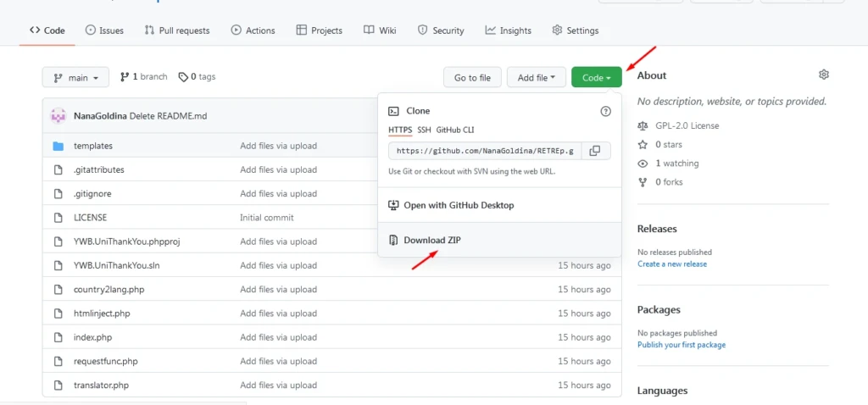Screen dimensions: 868x405
Task: Choose Download ZIP
Action: point(499,240)
